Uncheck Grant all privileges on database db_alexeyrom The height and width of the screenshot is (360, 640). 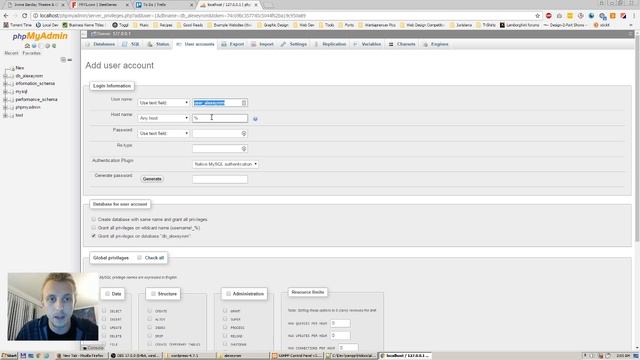pyautogui.click(x=93, y=236)
